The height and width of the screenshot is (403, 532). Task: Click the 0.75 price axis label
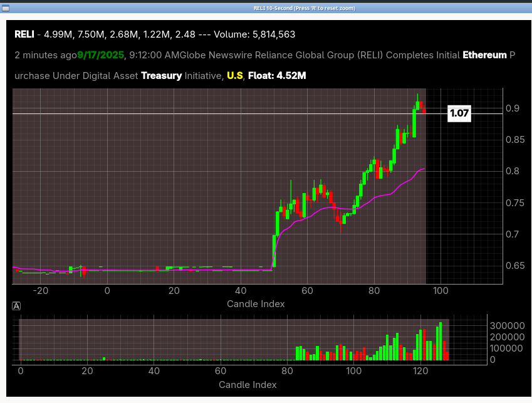coord(514,203)
